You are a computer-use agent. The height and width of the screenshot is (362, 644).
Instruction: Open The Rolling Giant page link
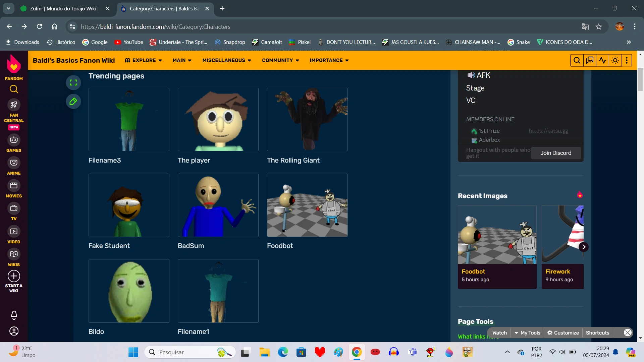[293, 160]
